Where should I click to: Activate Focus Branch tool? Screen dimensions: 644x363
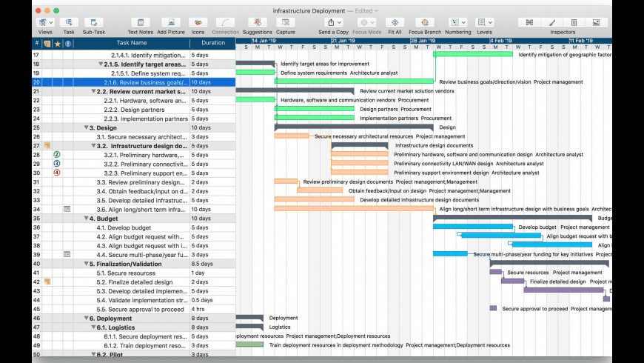pyautogui.click(x=425, y=23)
